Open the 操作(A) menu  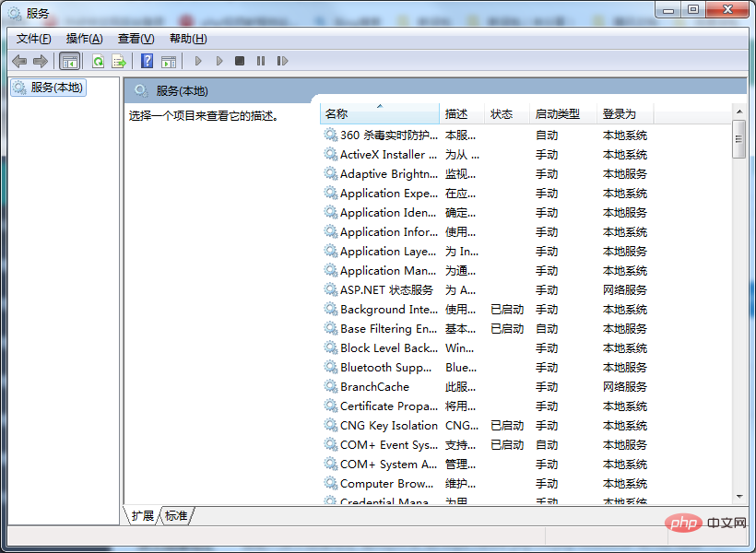[x=85, y=39]
